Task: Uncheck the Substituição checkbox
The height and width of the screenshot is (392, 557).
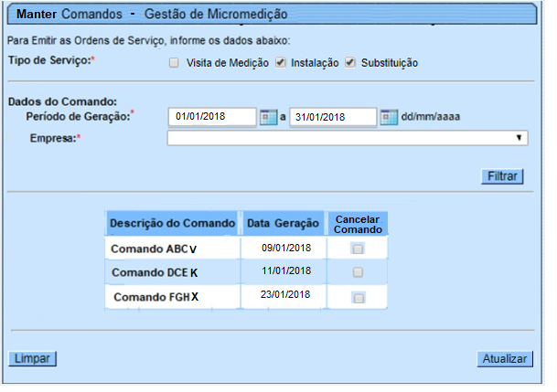Action: tap(350, 63)
